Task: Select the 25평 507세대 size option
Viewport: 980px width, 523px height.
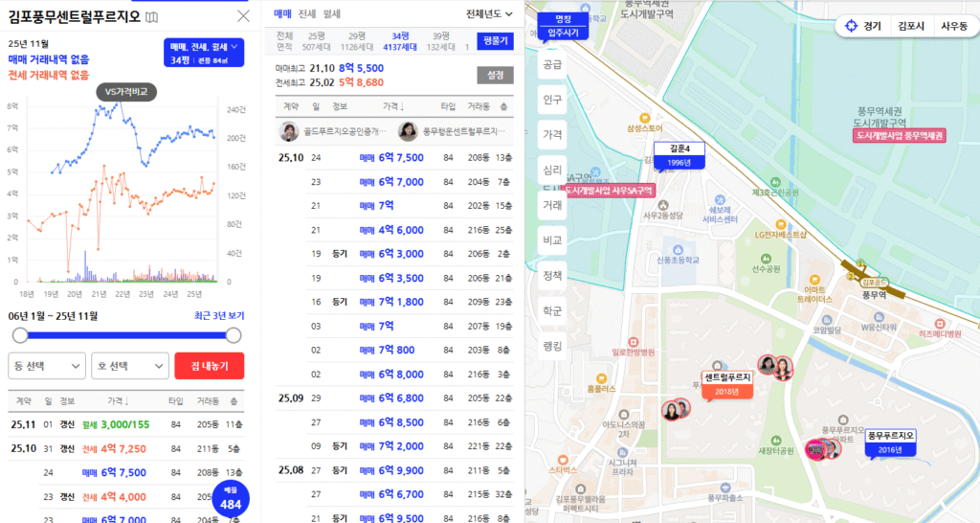Action: [316, 41]
